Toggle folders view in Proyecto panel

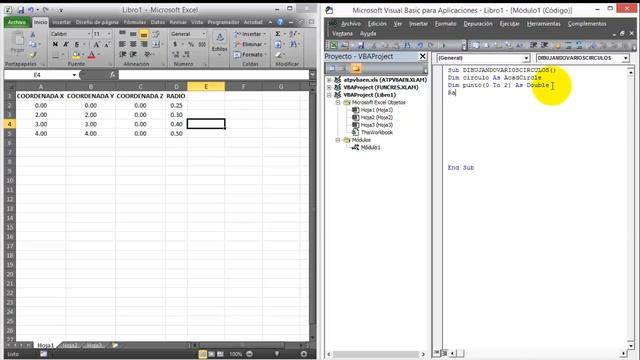click(356, 68)
